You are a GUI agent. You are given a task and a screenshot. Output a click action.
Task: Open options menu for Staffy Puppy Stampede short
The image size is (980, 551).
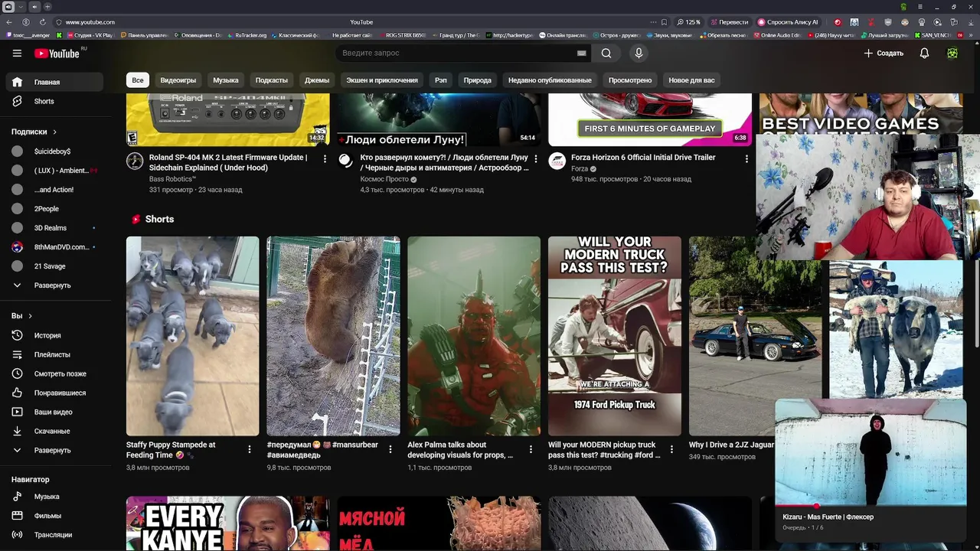click(249, 449)
